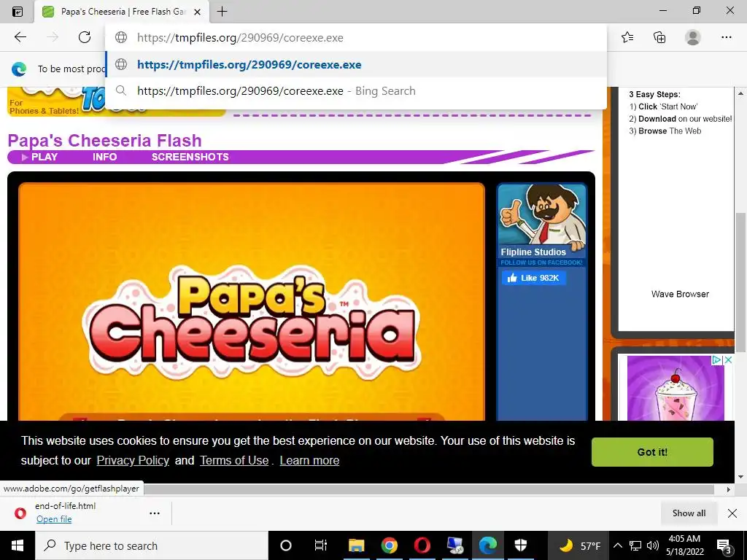Like Flipline Studios on Facebook
This screenshot has width=747, height=560.
pos(534,278)
